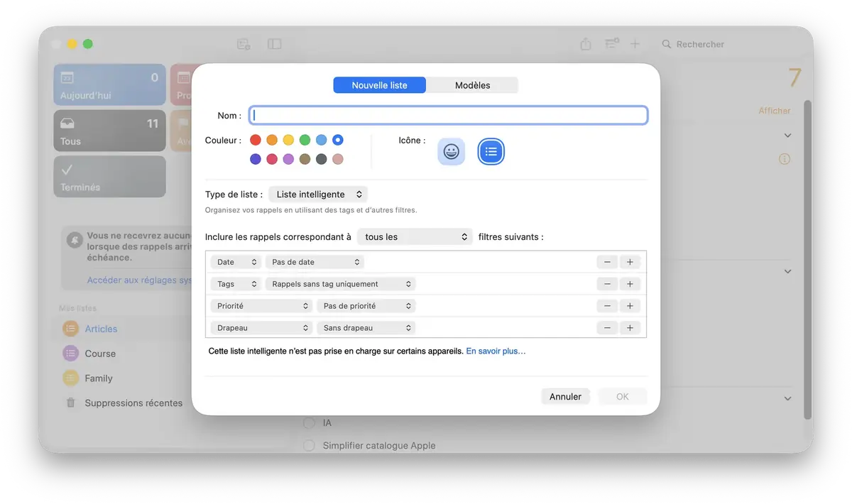Image resolution: width=852 pixels, height=504 pixels.
Task: Toggle the sidebar visibility icon
Action: (274, 44)
